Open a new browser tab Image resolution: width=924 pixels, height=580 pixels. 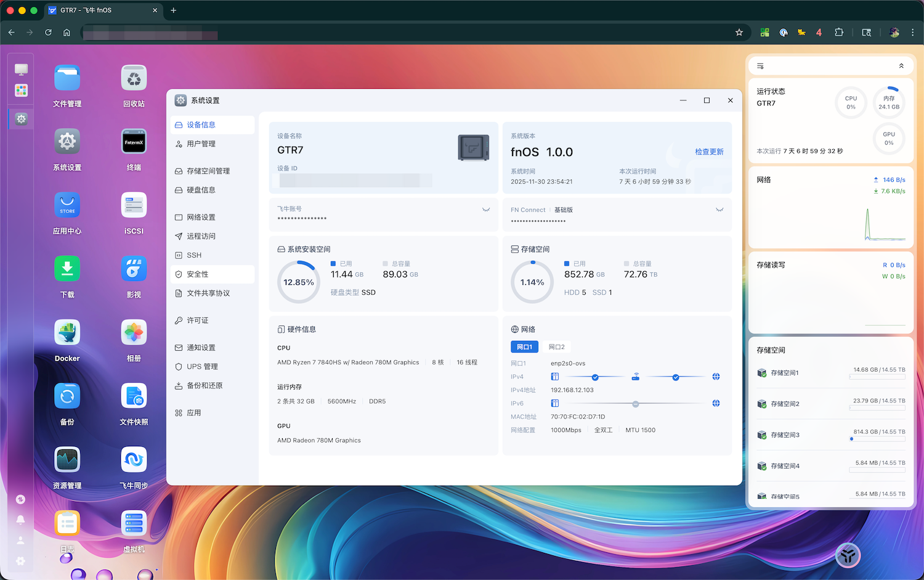(173, 10)
